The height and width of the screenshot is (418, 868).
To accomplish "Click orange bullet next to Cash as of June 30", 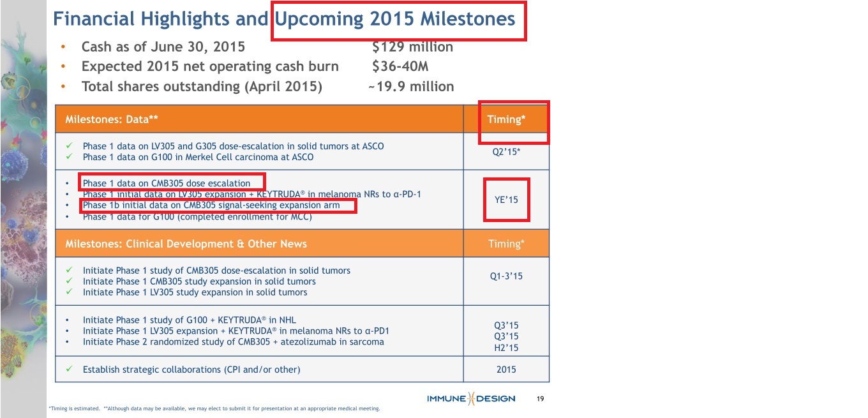I will coord(63,47).
